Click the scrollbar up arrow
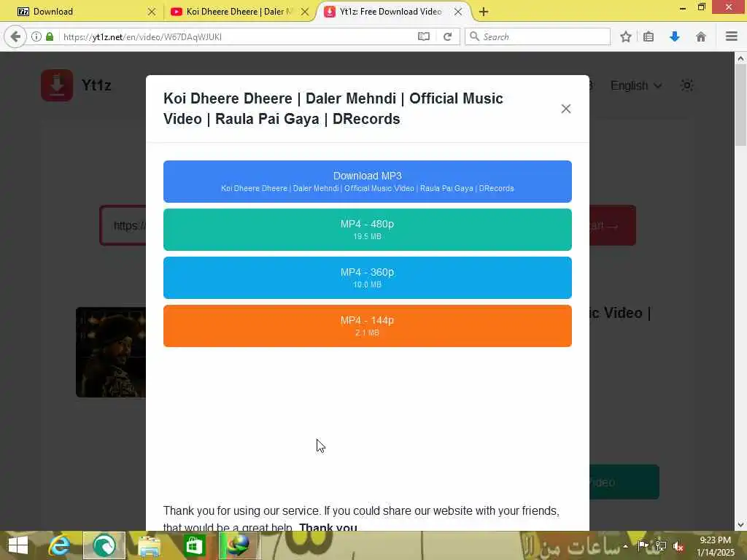The height and width of the screenshot is (560, 747). tap(740, 58)
